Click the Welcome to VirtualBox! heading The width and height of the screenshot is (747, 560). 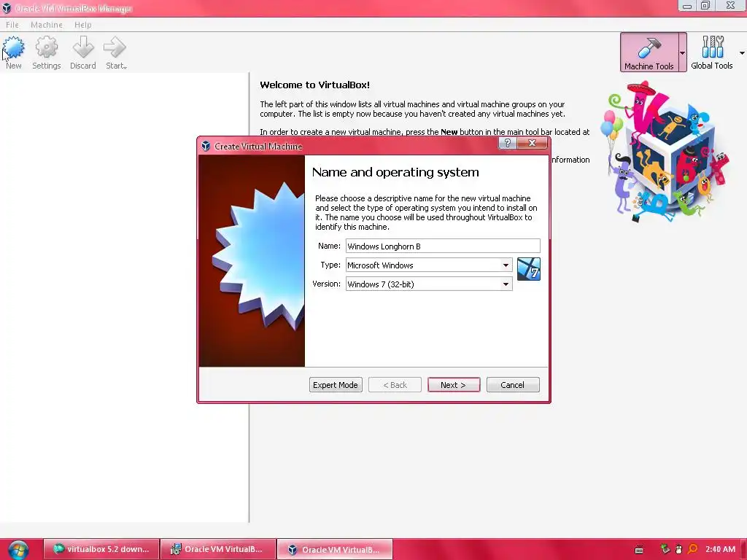point(315,85)
